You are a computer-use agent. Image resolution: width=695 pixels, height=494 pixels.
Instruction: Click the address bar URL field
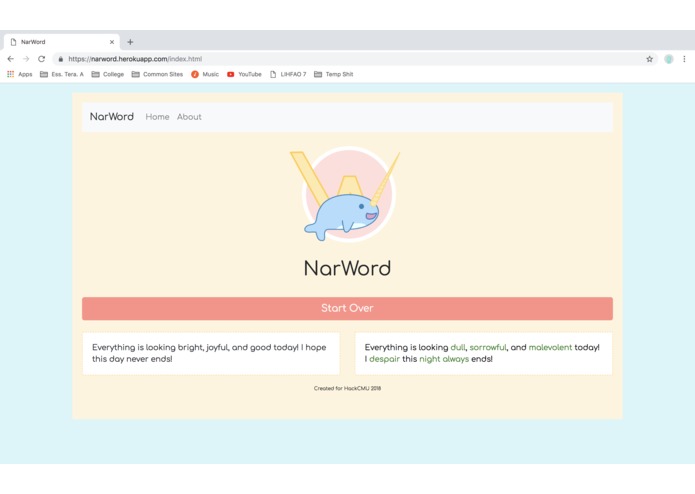click(353, 59)
